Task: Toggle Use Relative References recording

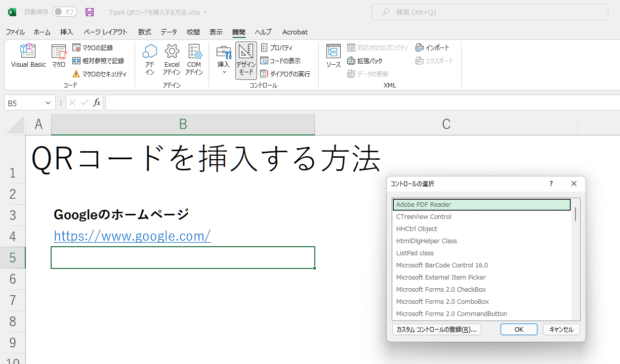Action: click(98, 61)
